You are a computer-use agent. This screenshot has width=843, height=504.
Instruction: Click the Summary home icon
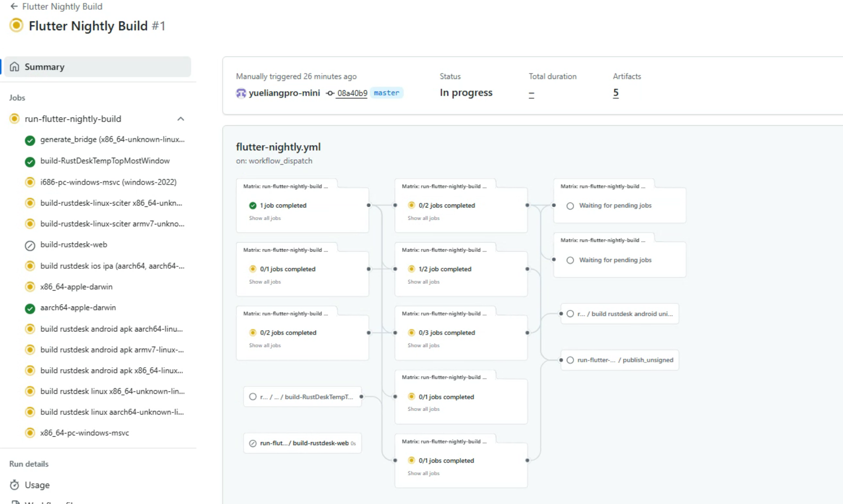pyautogui.click(x=15, y=67)
